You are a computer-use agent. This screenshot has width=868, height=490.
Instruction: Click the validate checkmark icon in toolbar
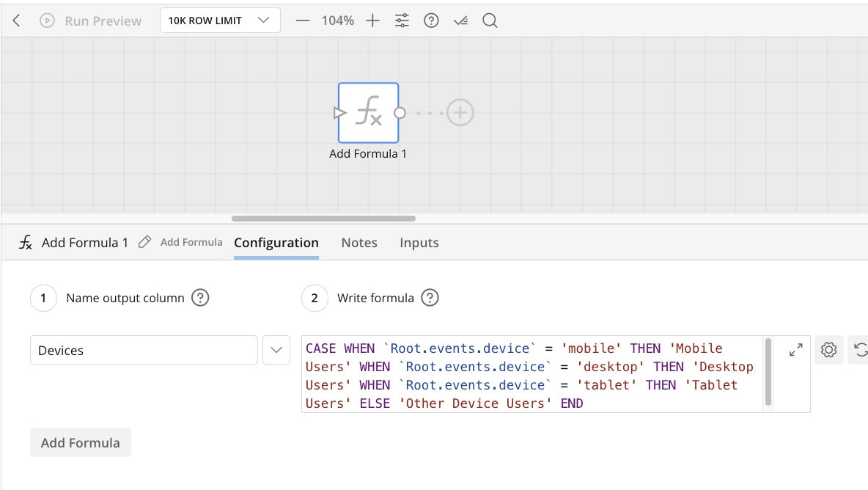[x=460, y=21]
